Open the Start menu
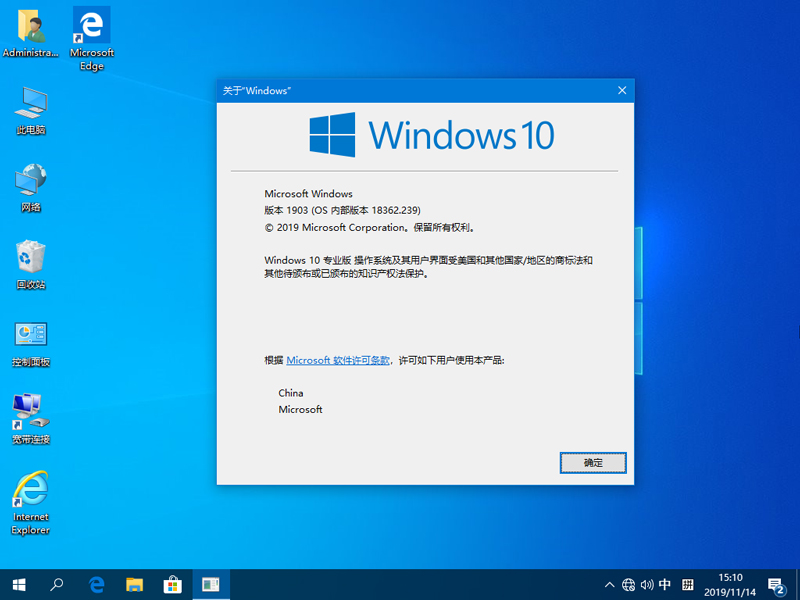The width and height of the screenshot is (800, 600). [x=19, y=584]
